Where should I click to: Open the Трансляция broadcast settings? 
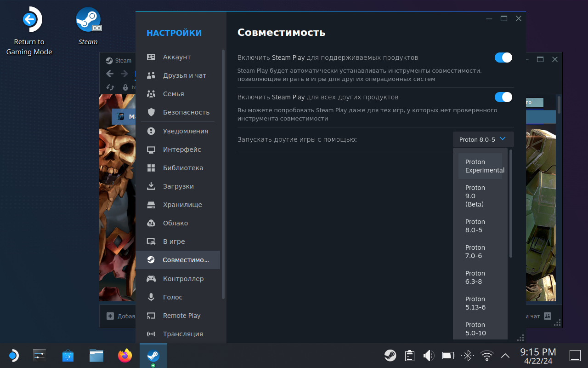[178, 334]
